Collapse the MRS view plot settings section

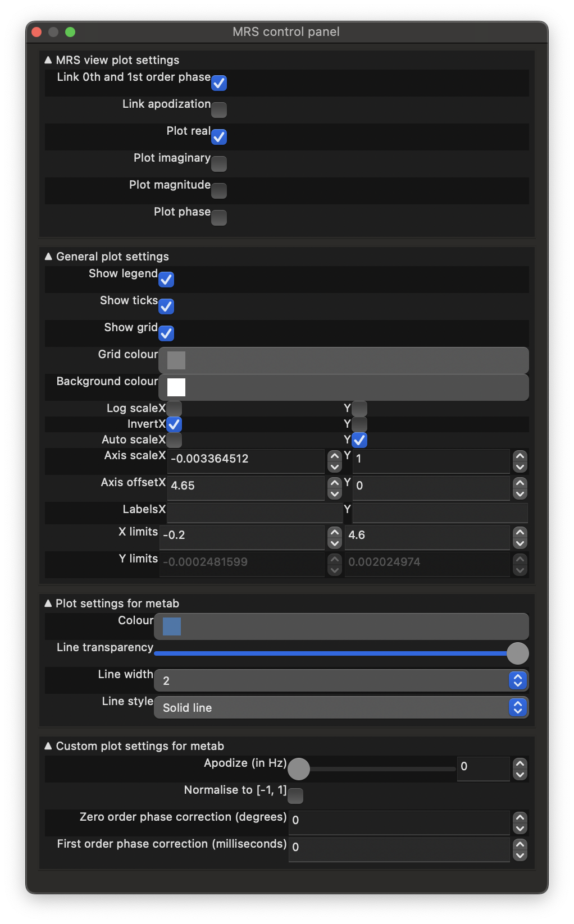pyautogui.click(x=48, y=60)
